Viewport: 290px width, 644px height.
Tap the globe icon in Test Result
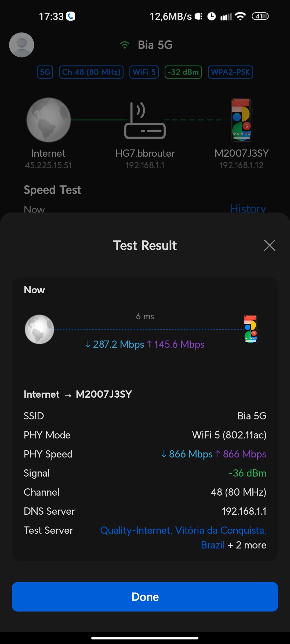pyautogui.click(x=39, y=329)
